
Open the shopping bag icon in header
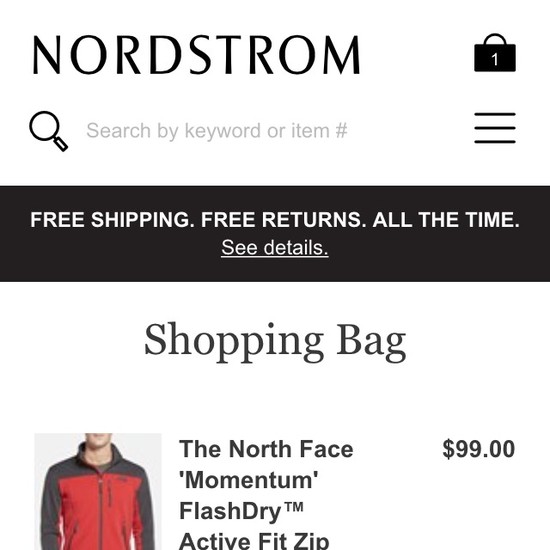[x=495, y=53]
